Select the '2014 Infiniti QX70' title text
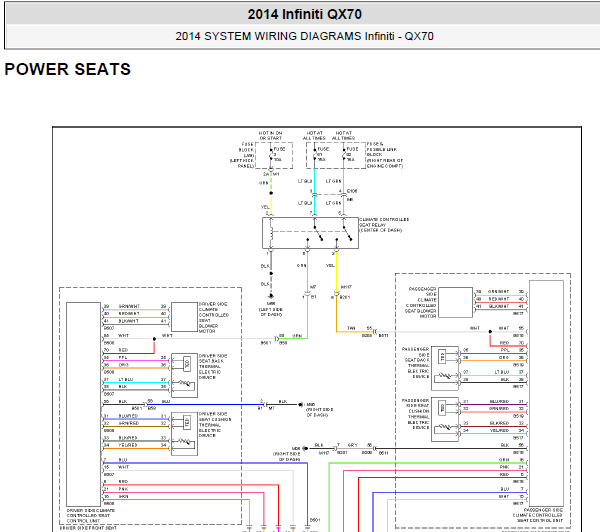The height and width of the screenshot is (532, 600). [305, 14]
